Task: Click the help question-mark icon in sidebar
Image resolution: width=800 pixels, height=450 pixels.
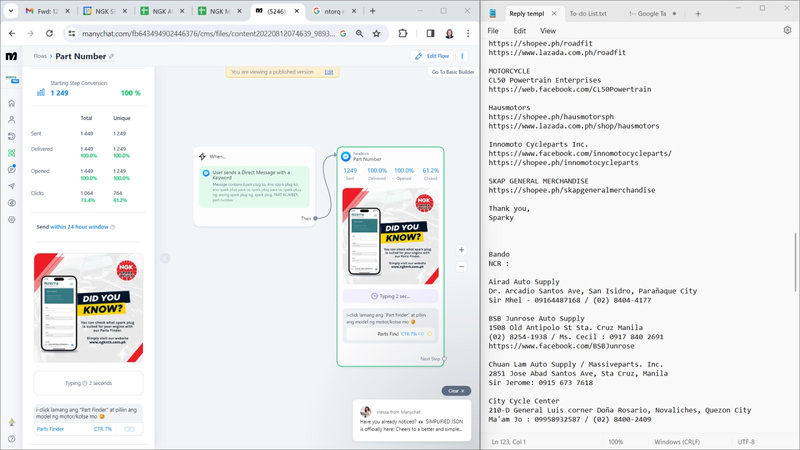Action: tap(12, 439)
